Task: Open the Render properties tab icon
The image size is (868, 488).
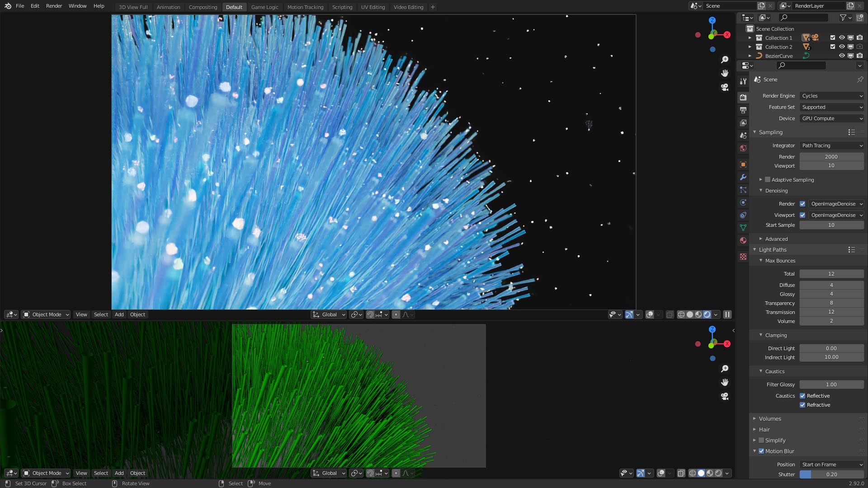Action: coord(743,97)
